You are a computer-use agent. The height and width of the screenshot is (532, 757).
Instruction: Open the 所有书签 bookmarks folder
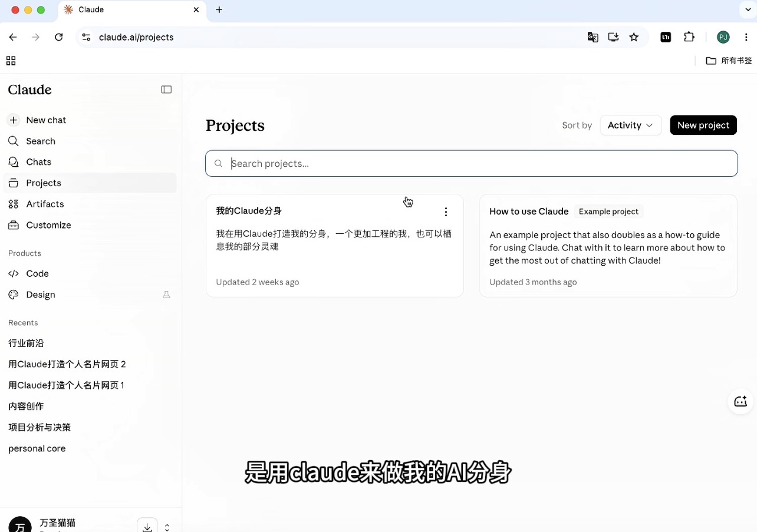pyautogui.click(x=729, y=61)
